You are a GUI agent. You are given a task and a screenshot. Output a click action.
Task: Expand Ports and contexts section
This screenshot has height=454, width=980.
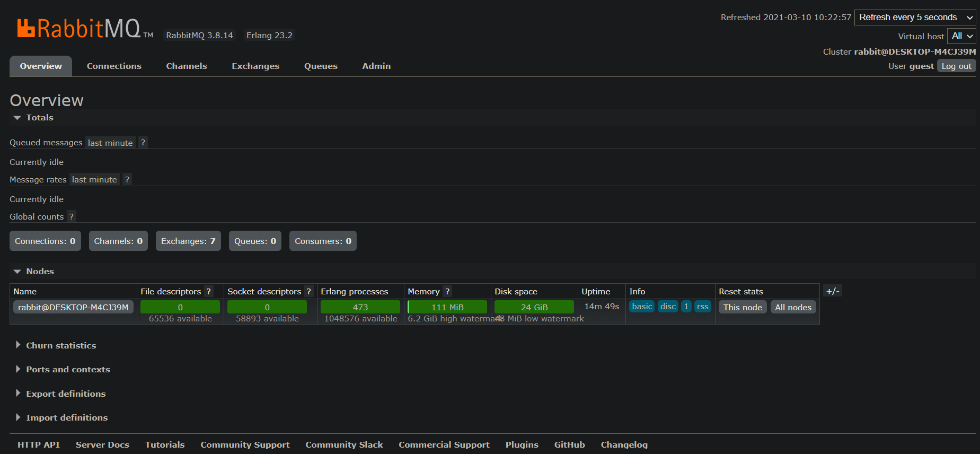coord(63,370)
